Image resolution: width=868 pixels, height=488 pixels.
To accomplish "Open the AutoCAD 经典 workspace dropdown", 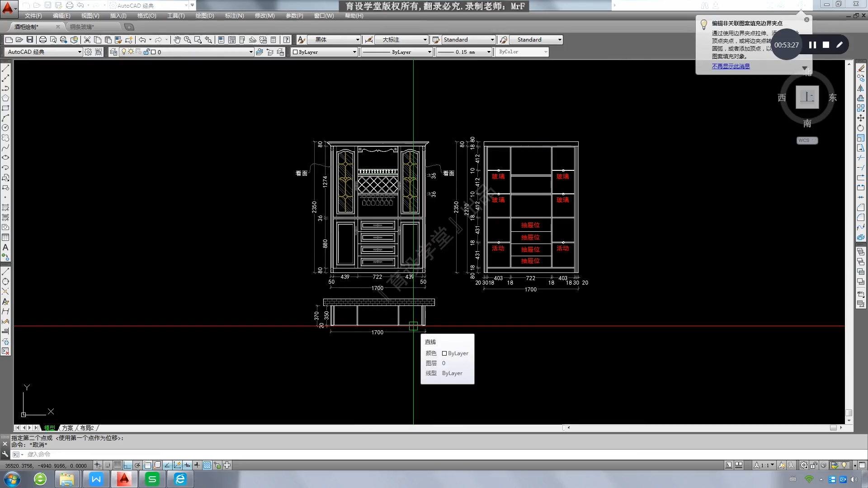I will pyautogui.click(x=43, y=52).
